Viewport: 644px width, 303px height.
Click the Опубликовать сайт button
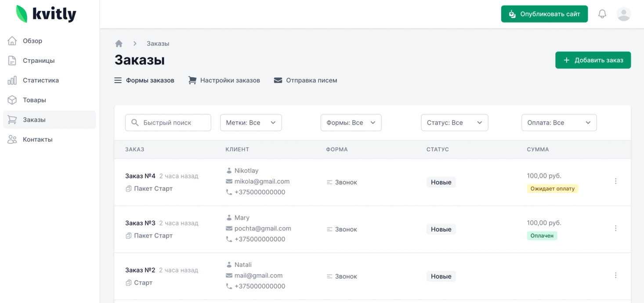tap(544, 14)
